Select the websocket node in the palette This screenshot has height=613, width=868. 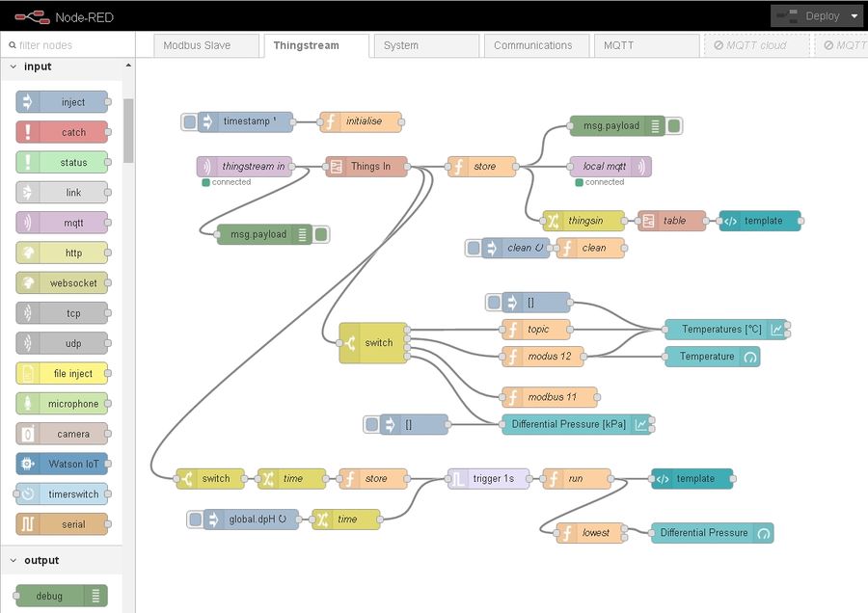coord(62,282)
